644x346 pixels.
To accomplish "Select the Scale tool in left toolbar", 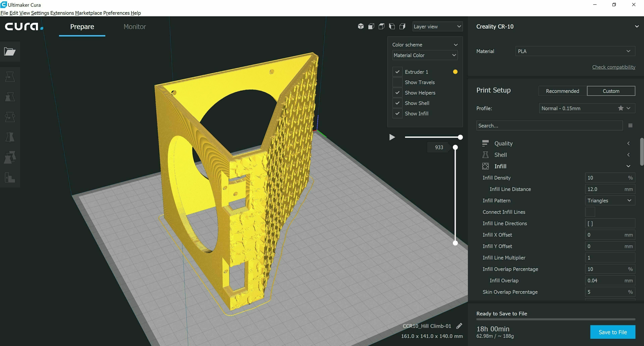I will coord(10,97).
